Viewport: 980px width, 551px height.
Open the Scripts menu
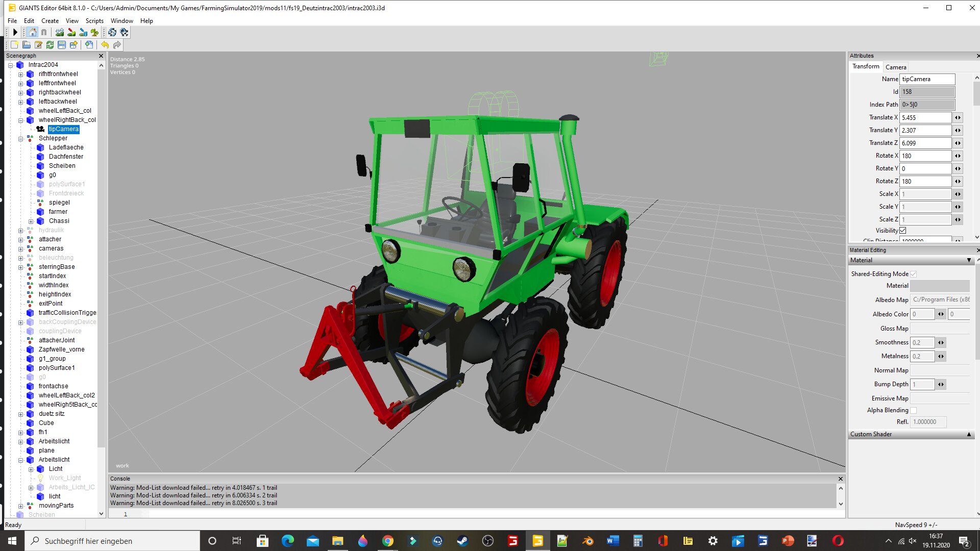pyautogui.click(x=94, y=21)
